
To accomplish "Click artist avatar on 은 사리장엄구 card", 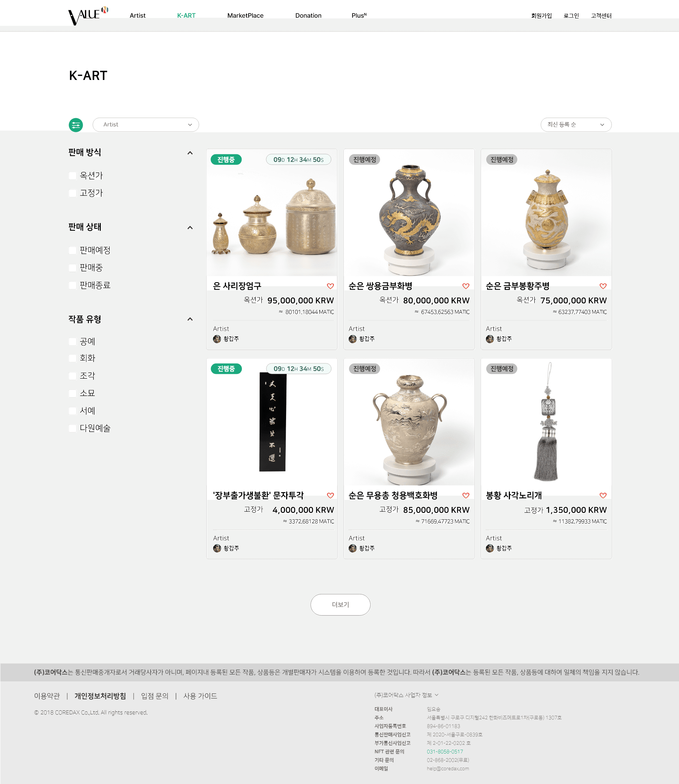I will click(217, 339).
